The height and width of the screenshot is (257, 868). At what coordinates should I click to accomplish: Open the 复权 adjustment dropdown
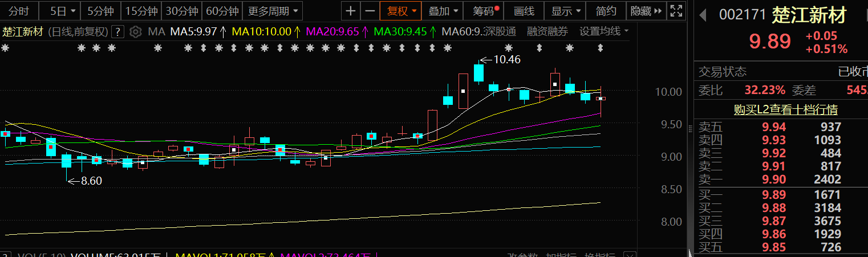(401, 10)
